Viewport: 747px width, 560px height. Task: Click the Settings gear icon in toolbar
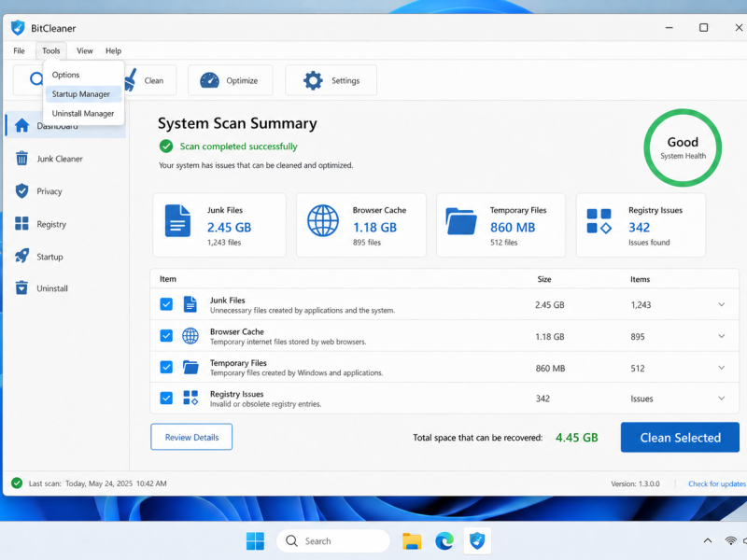pos(313,80)
